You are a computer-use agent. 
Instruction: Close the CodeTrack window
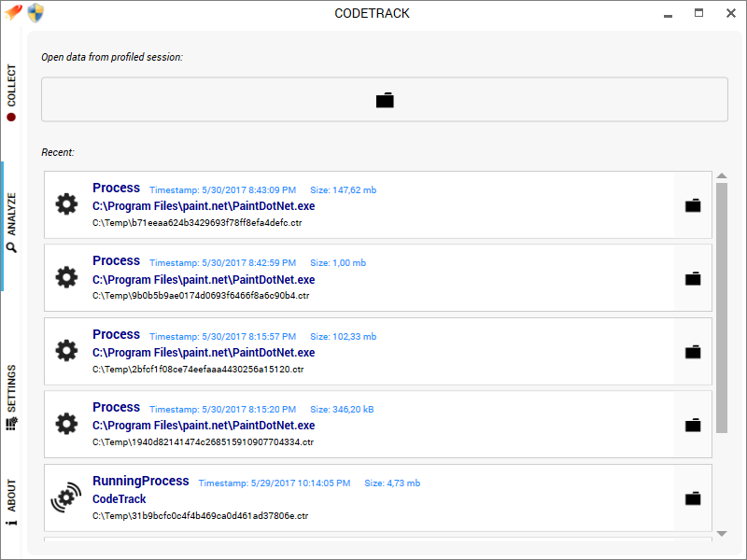731,13
